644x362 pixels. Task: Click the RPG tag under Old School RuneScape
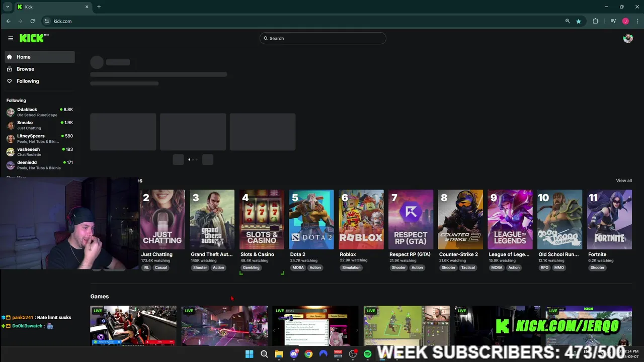545,267
